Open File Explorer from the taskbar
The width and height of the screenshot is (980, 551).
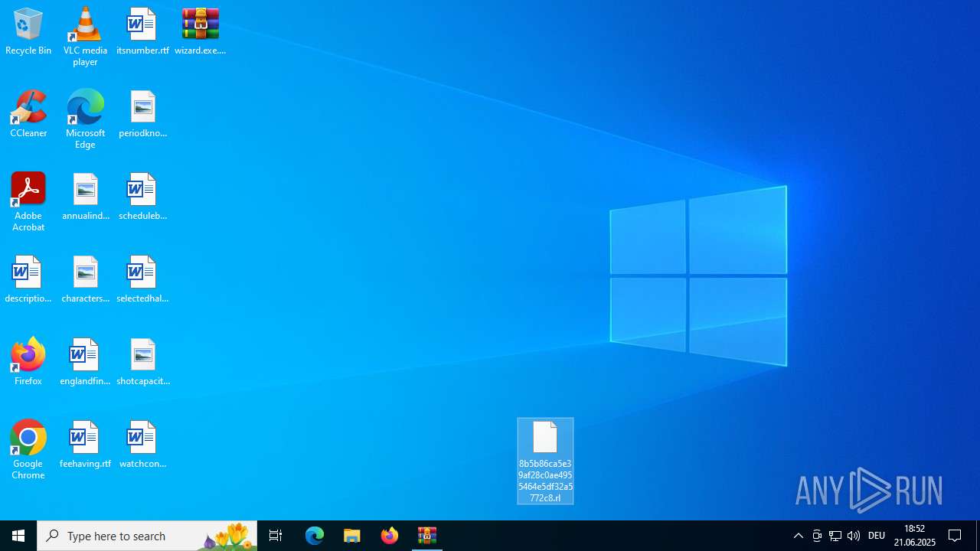[352, 536]
